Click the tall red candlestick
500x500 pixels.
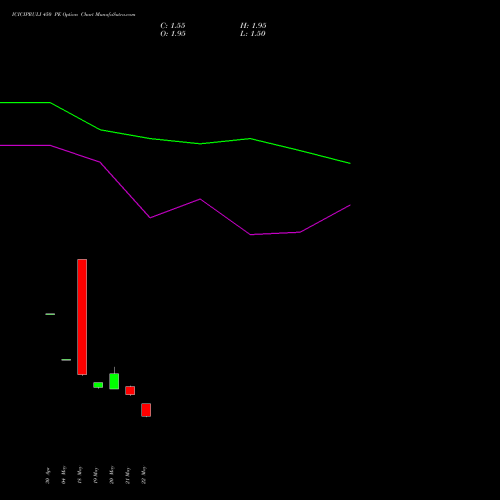(82, 317)
